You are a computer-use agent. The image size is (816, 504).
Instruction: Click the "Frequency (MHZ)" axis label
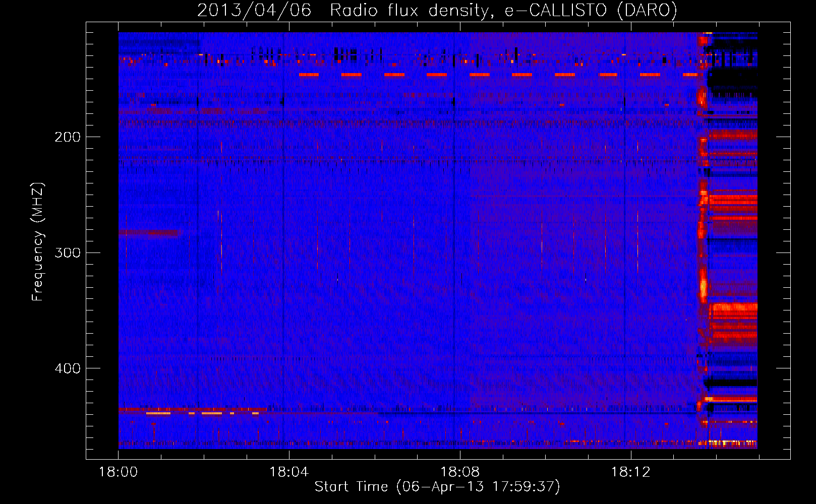click(x=38, y=242)
